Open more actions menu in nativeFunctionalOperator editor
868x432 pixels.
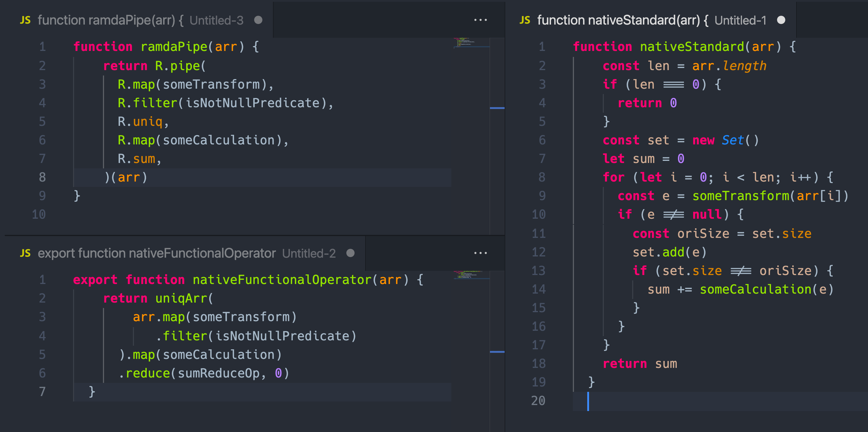point(480,253)
